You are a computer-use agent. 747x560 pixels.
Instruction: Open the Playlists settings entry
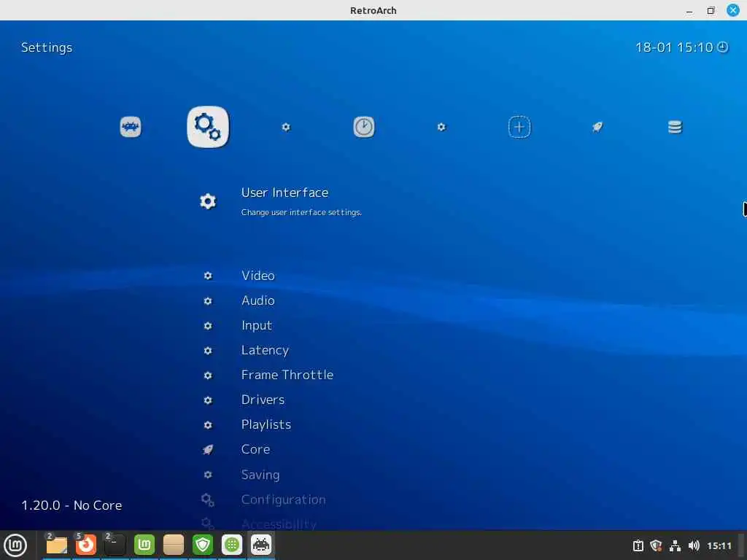point(266,425)
